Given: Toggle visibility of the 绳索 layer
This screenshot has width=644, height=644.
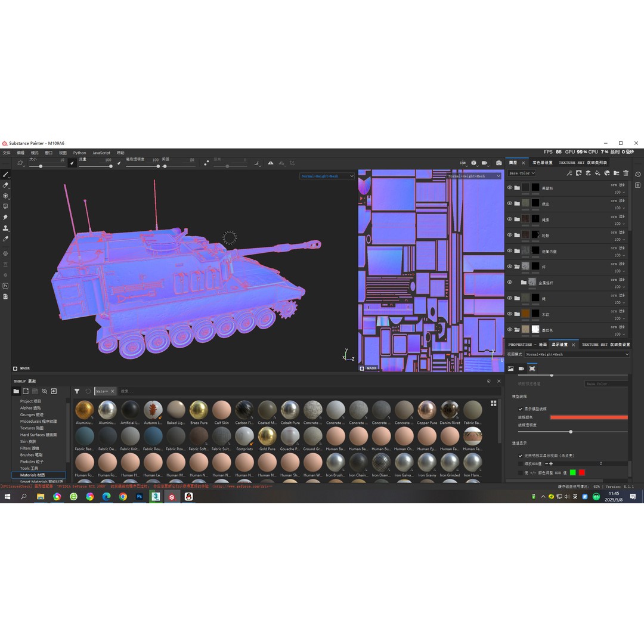Looking at the screenshot, I should pos(510,219).
